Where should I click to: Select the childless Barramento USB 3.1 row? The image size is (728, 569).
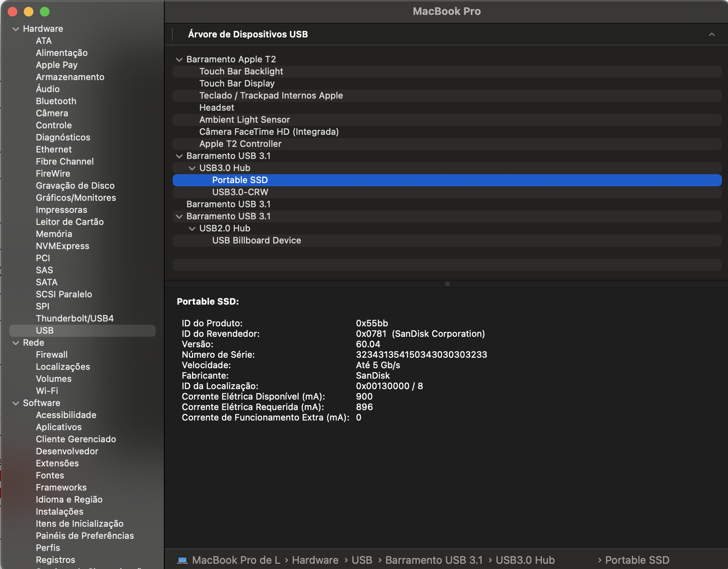[x=447, y=204]
